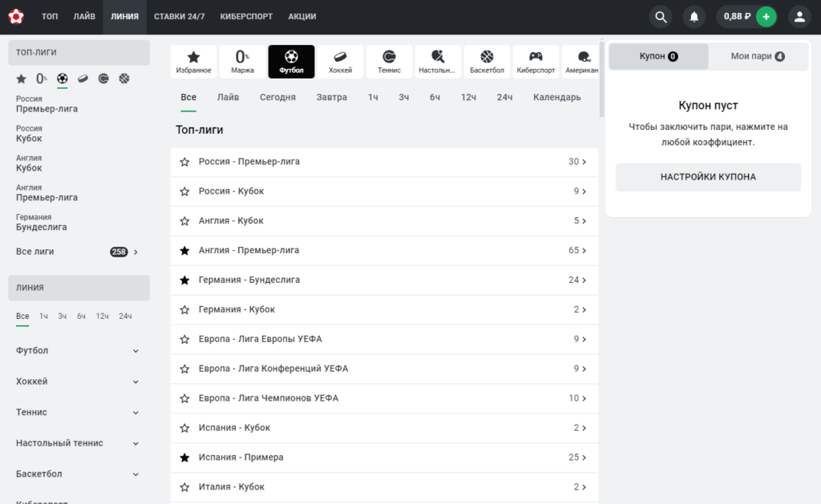Viewport: 821px width, 504px height.
Task: Switch to the Мои пари tab
Action: click(758, 56)
